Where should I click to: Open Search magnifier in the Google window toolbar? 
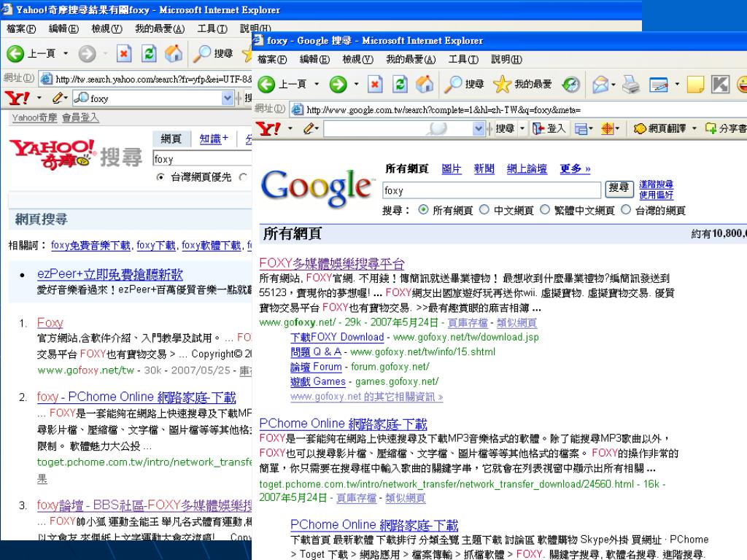(452, 85)
